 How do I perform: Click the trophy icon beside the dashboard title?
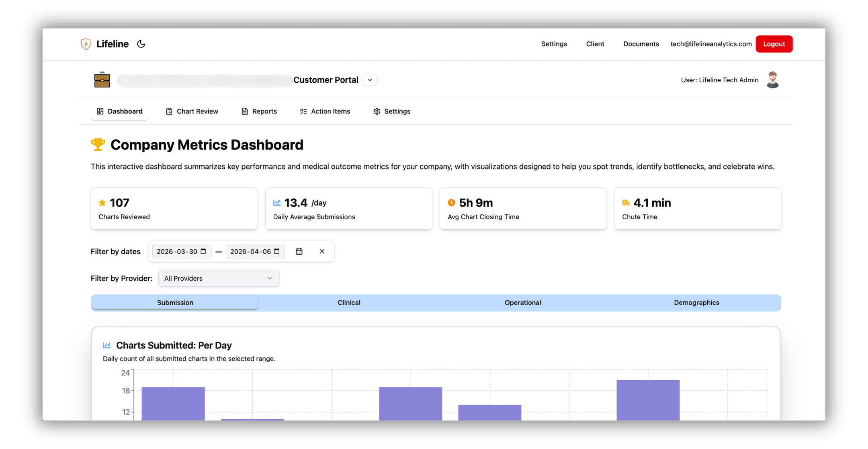pos(97,145)
